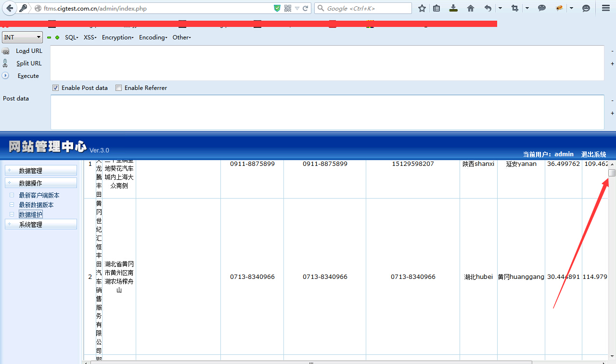Go to the home page icon
The height and width of the screenshot is (364, 616).
coord(471,8)
